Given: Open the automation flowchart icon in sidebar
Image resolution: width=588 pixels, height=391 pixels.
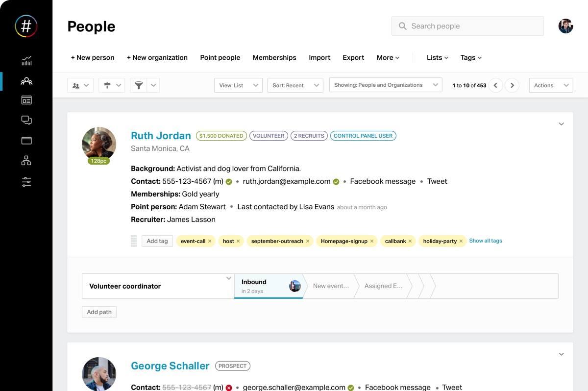Looking at the screenshot, I should pyautogui.click(x=26, y=160).
